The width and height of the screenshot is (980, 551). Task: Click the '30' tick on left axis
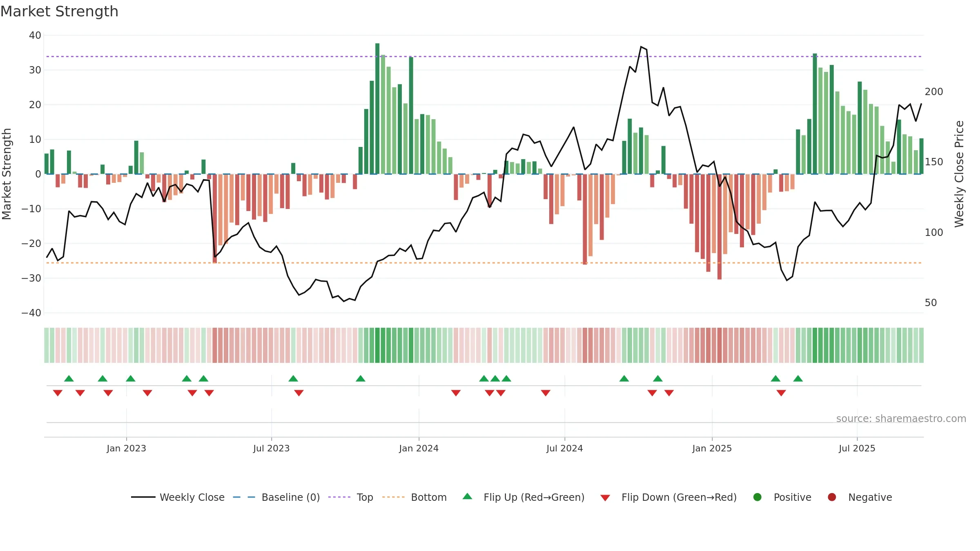(35, 70)
